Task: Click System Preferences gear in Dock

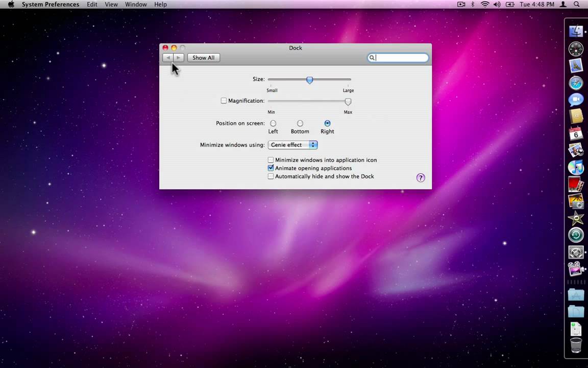Action: click(576, 252)
